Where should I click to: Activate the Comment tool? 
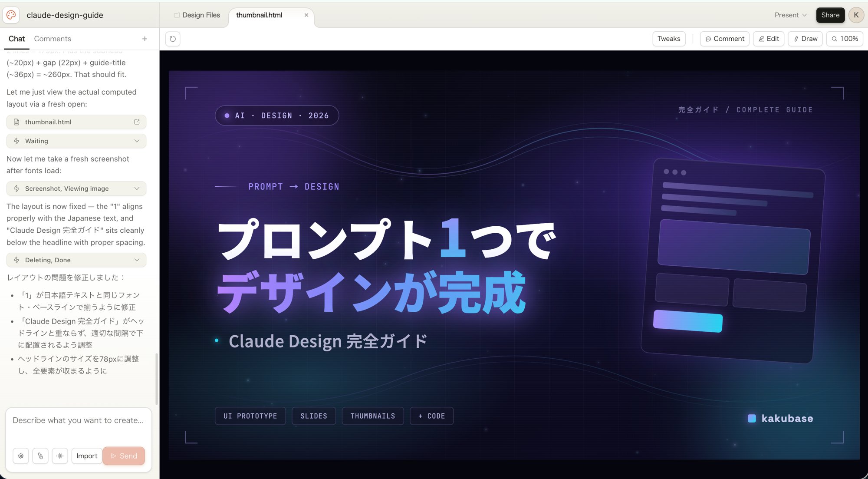[x=724, y=39]
